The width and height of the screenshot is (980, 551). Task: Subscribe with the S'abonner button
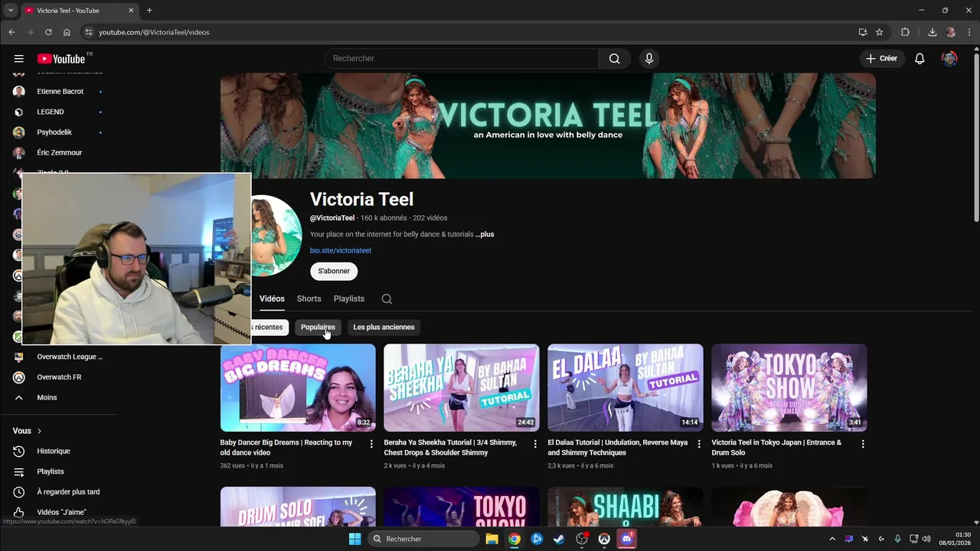point(334,271)
